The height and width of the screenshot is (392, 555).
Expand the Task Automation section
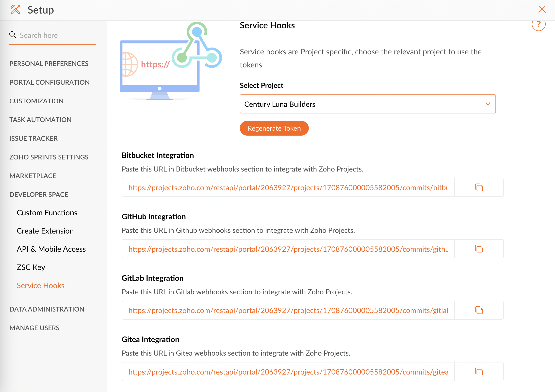(x=40, y=120)
